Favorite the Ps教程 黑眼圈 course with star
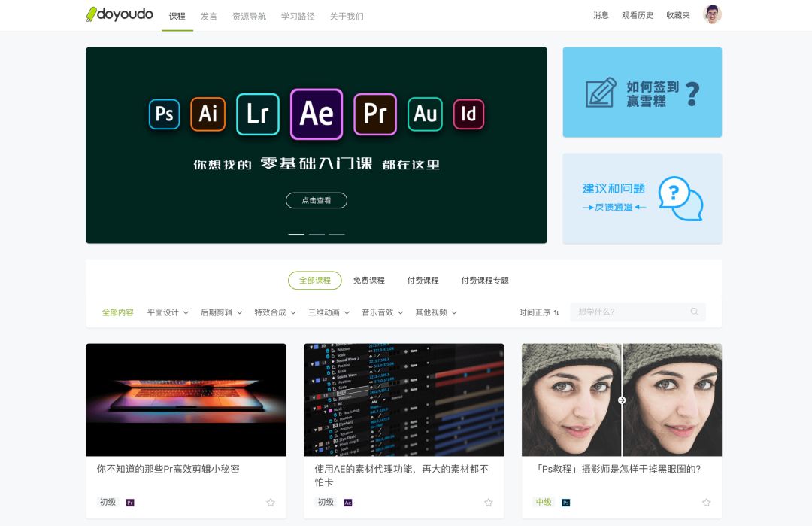This screenshot has height=526, width=812. tap(706, 502)
